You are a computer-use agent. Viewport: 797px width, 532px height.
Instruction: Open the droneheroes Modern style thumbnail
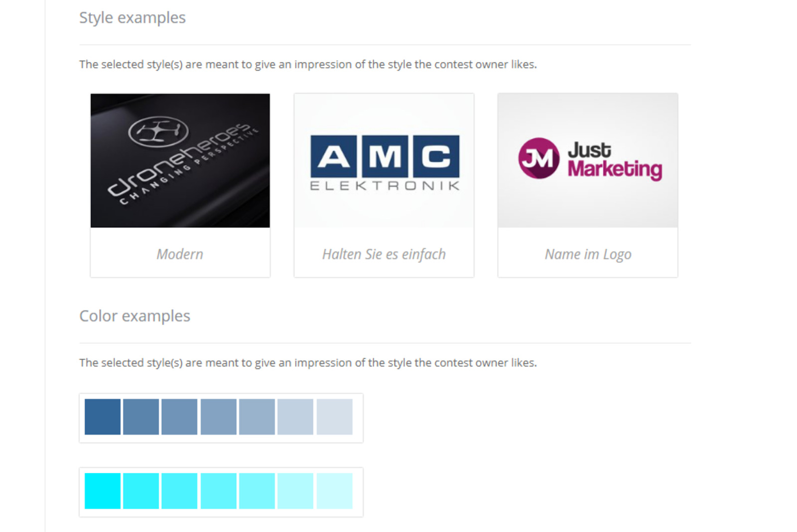tap(180, 160)
